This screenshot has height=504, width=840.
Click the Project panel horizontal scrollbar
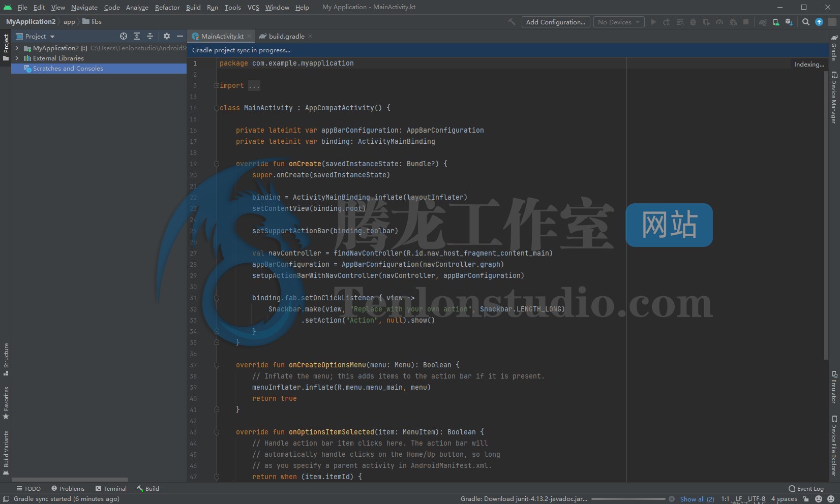coord(70,479)
